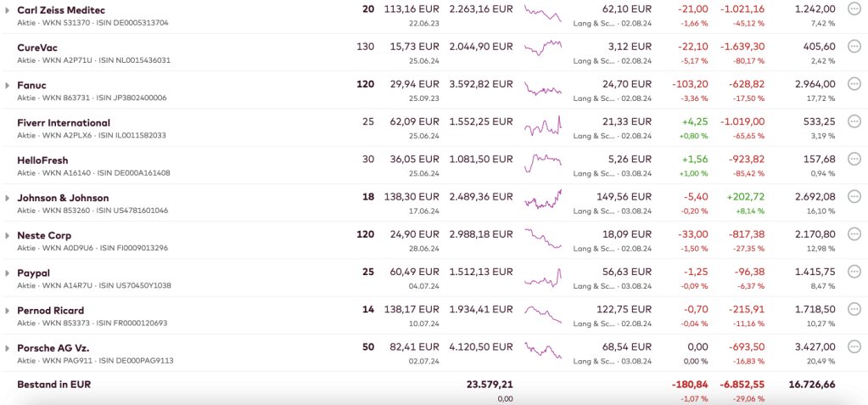Screen dimensions: 868x405
Task: Expand the Johnson & Johnson row
Action: (8, 198)
